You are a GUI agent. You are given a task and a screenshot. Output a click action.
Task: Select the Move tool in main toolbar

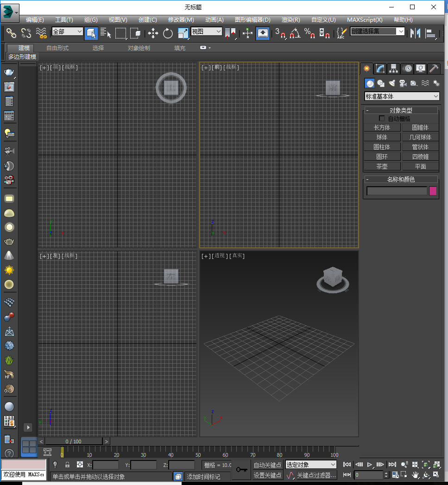pyautogui.click(x=153, y=33)
